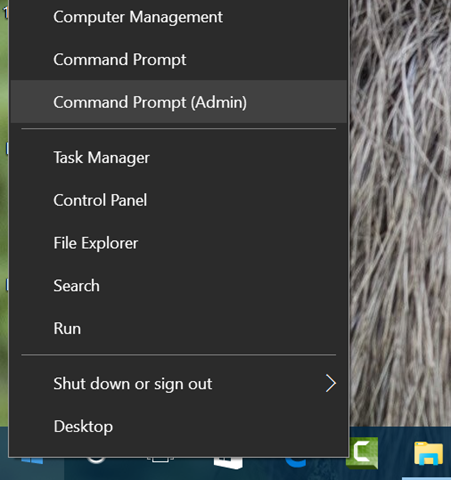Open the Windows Store taskbar icon
The image size is (451, 480).
click(x=228, y=463)
